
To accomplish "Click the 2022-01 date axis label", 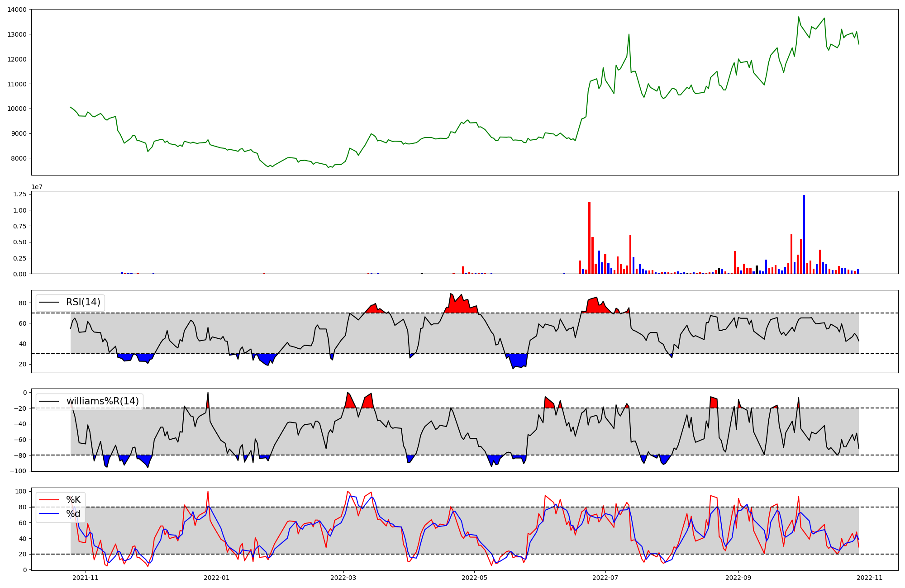I will (217, 578).
